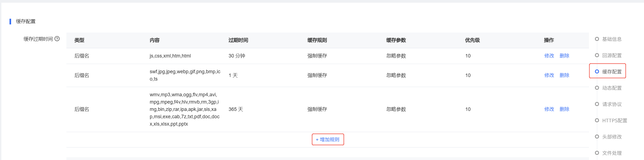Click the circle marker next to 动态配置
This screenshot has height=160, width=644.
point(597,88)
